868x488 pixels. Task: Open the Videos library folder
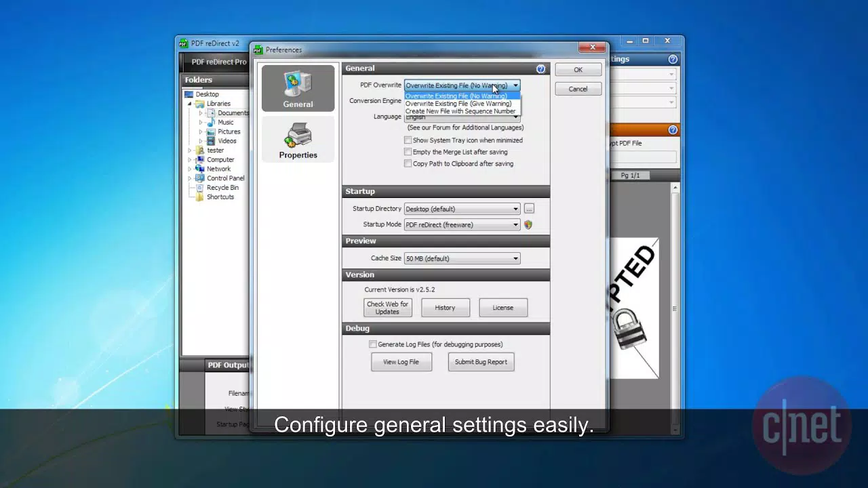click(227, 141)
